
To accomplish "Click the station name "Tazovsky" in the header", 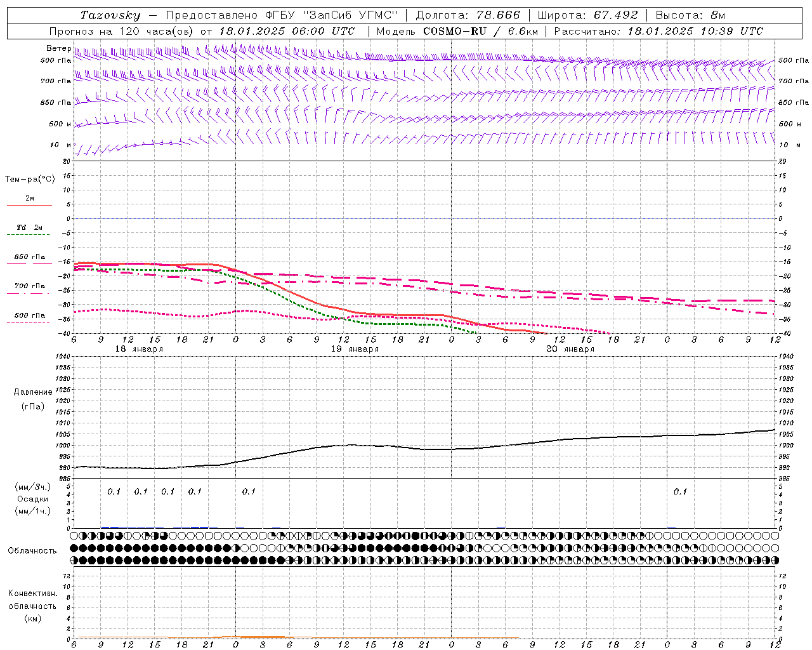I will point(110,15).
